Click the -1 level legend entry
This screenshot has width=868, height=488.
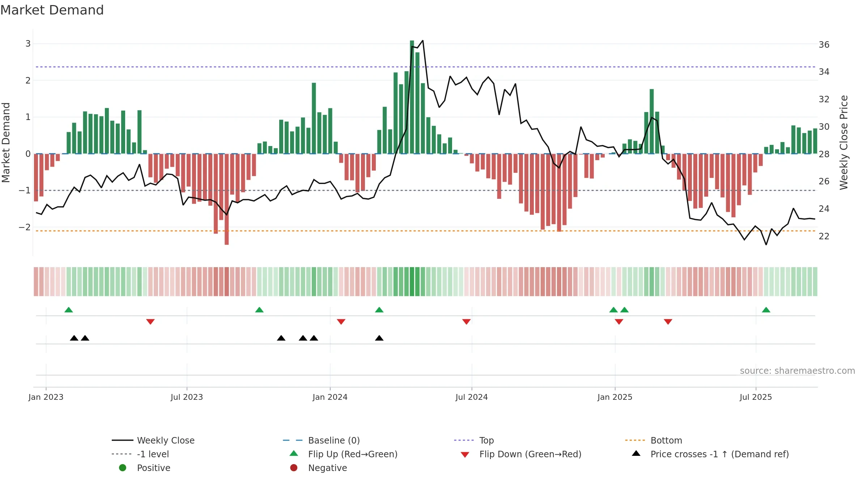click(x=140, y=454)
